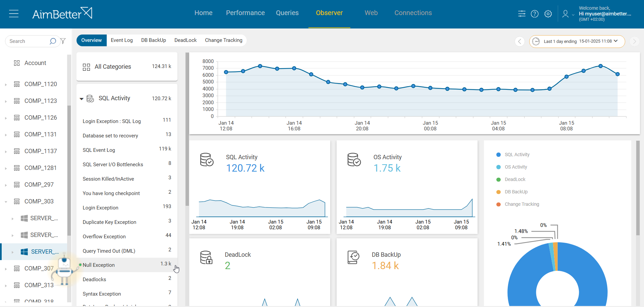Image resolution: width=644 pixels, height=307 pixels.
Task: Open the Web menu
Action: (371, 13)
